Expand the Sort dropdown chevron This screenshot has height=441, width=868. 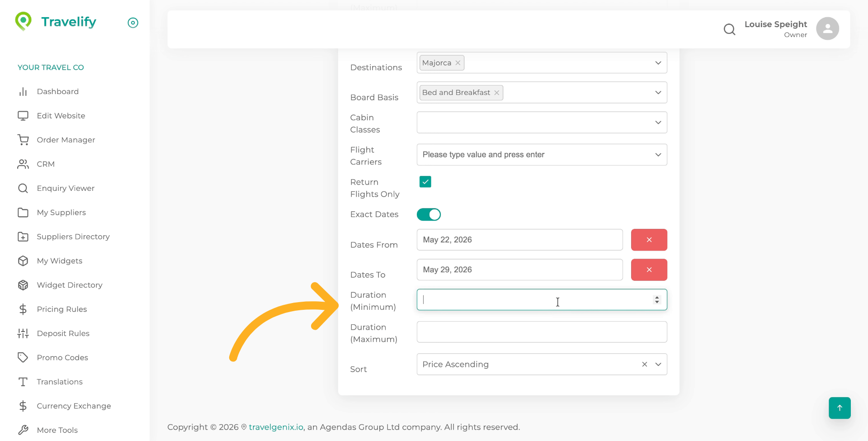658,365
